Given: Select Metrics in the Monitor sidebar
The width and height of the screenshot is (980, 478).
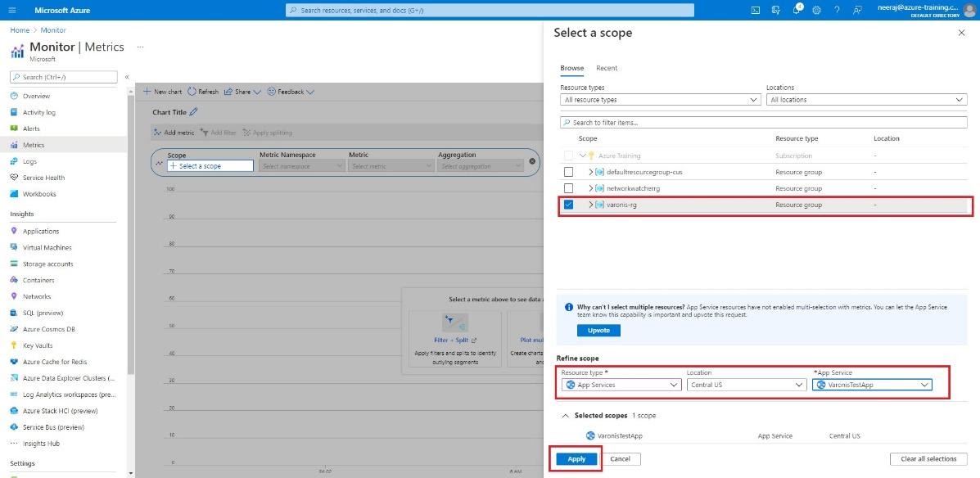Looking at the screenshot, I should pyautogui.click(x=36, y=144).
